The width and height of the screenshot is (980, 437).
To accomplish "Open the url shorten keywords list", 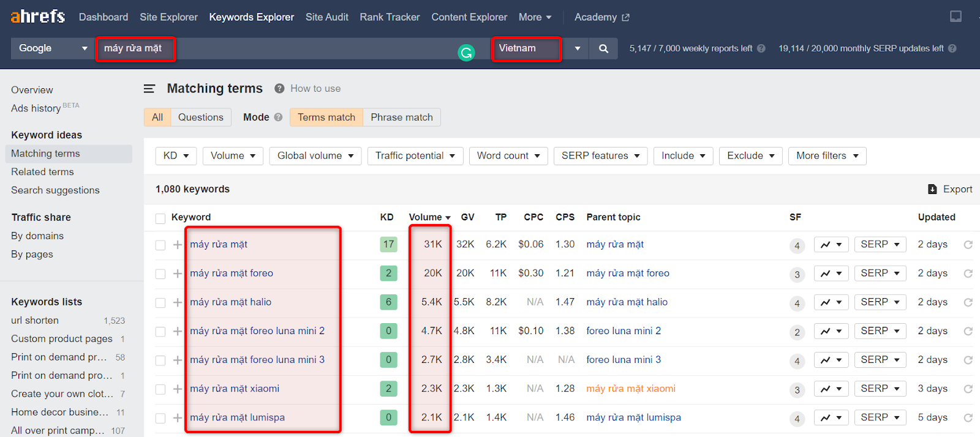I will pyautogui.click(x=35, y=320).
